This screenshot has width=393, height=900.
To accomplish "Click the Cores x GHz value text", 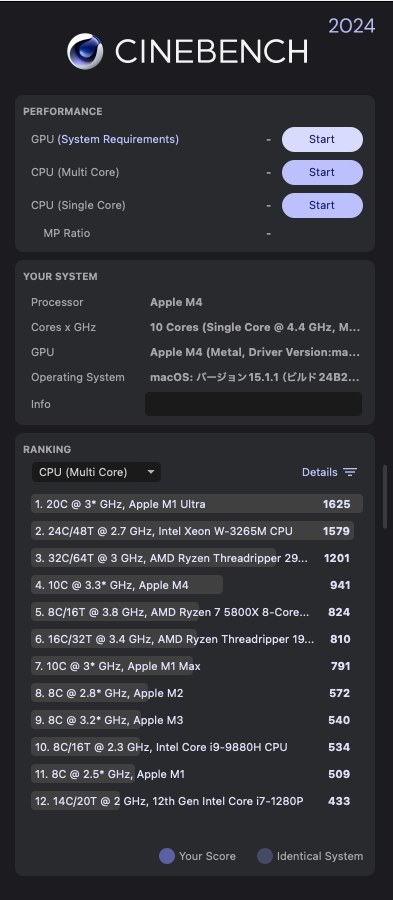I will click(x=255, y=327).
